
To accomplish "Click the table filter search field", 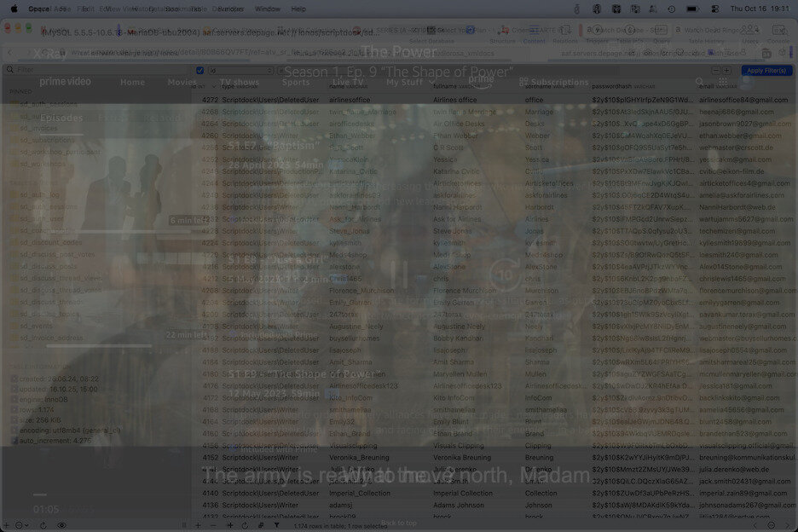I will coord(94,70).
